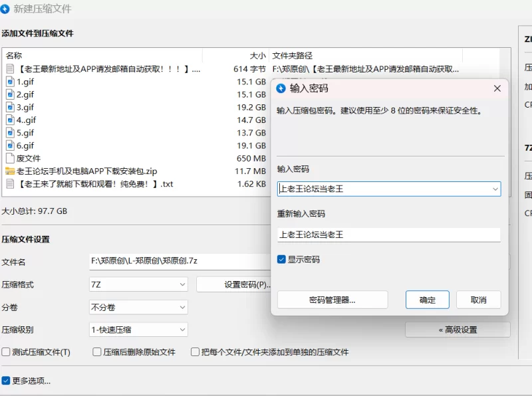The height and width of the screenshot is (396, 532).
Task: Click the 1.gif file icon
Action: pyautogui.click(x=10, y=82)
